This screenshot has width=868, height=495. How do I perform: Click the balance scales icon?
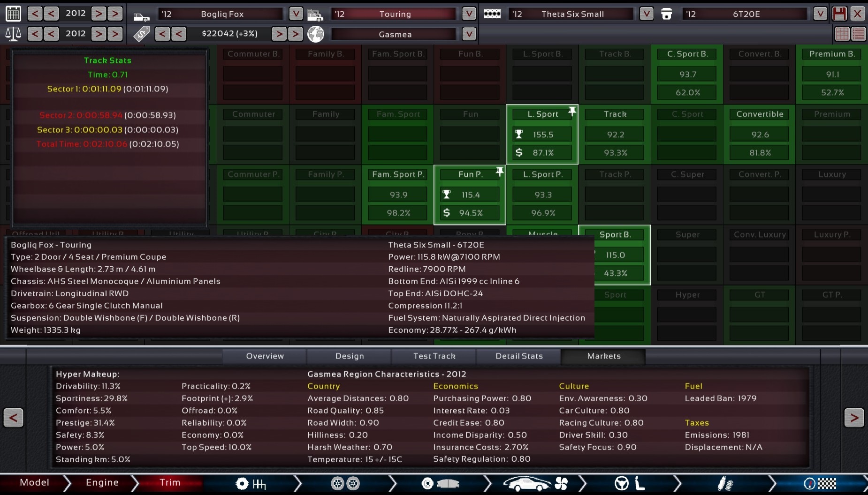[13, 34]
